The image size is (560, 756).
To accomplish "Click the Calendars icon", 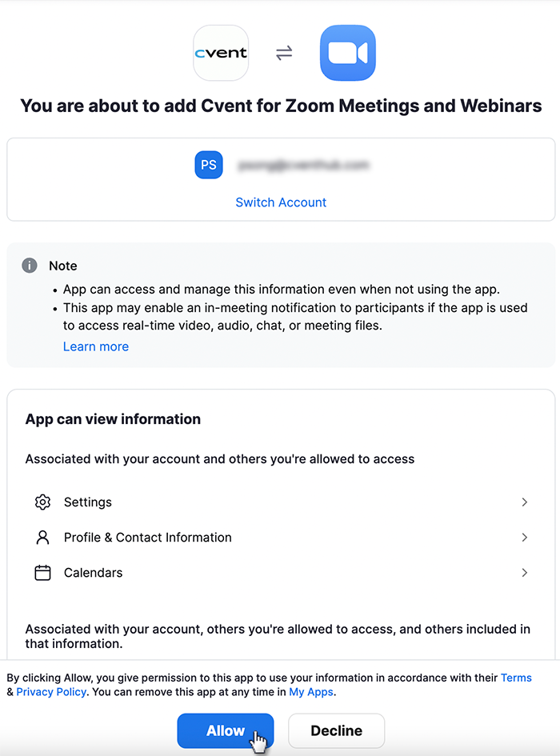I will coord(43,573).
